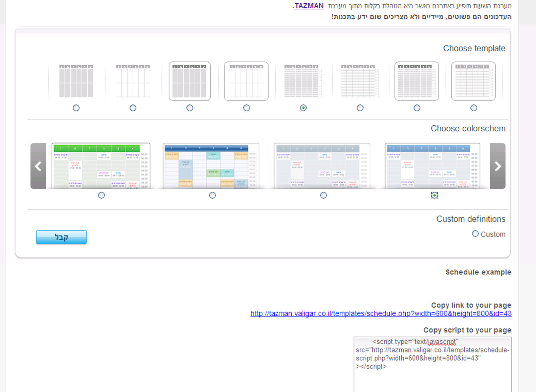
Task: Select radio button below gray colorscheme
Action: (323, 195)
